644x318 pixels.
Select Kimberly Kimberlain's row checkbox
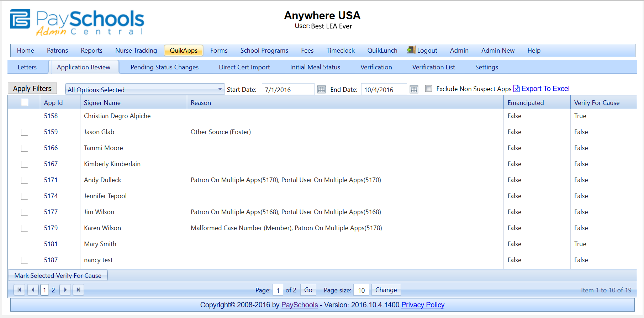pos(25,164)
